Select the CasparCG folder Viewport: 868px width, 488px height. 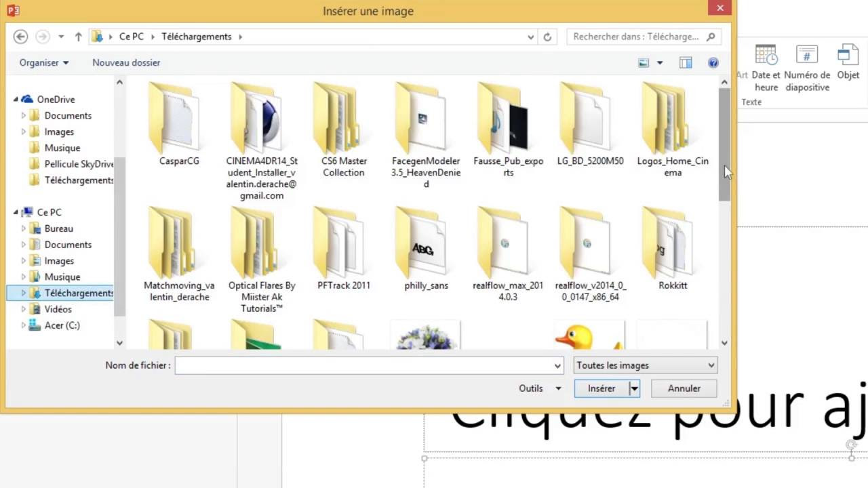179,125
